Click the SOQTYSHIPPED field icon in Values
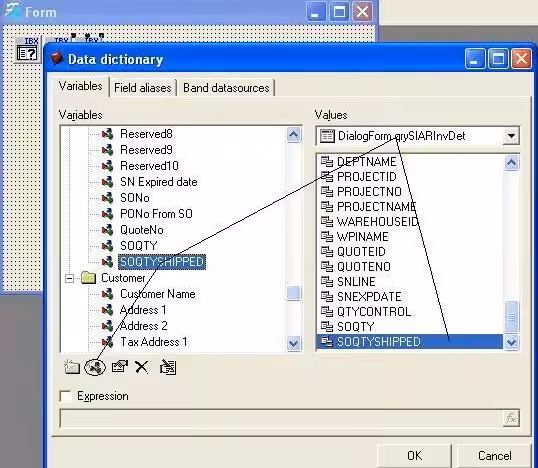The height and width of the screenshot is (468, 538). [327, 342]
